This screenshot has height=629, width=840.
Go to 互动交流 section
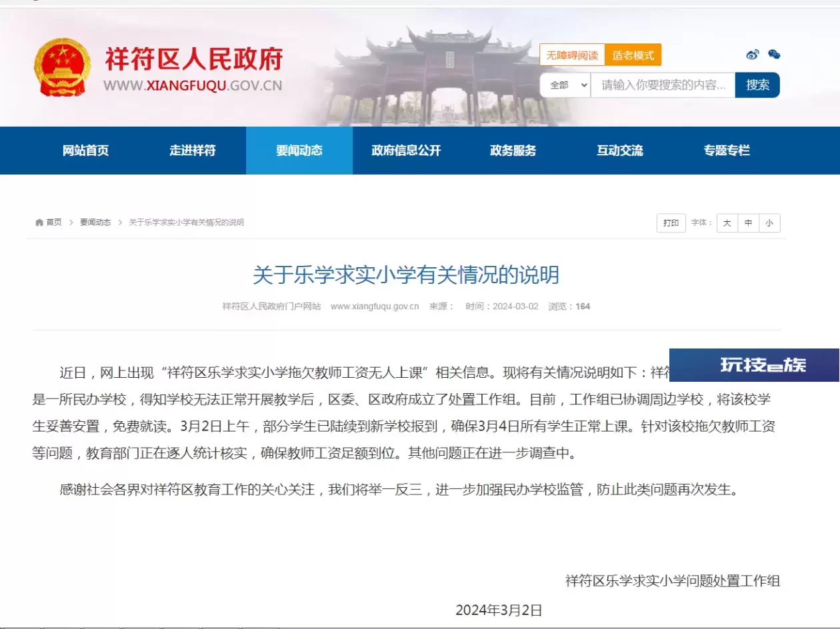pos(619,151)
